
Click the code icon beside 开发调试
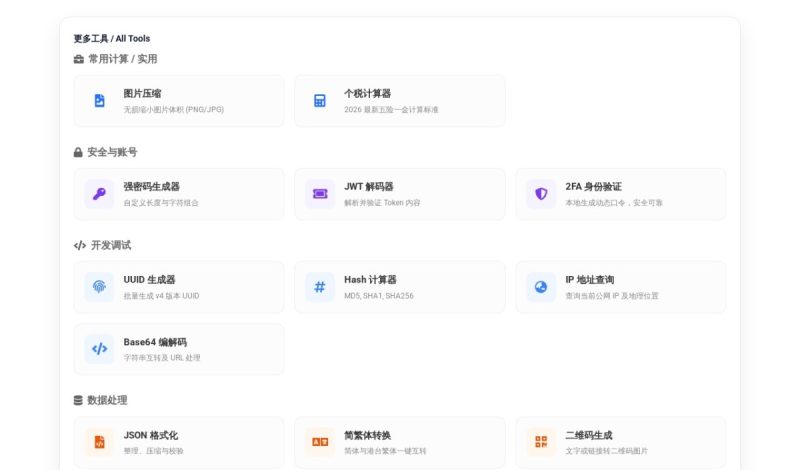point(80,245)
